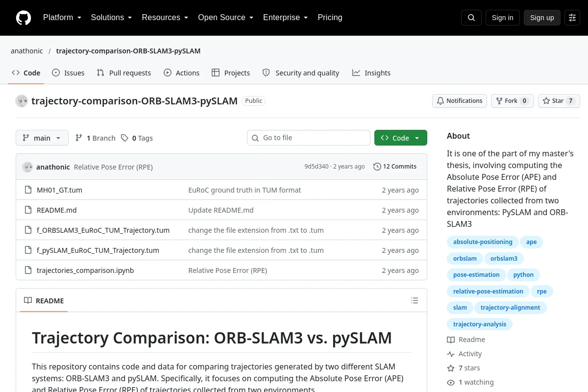588x392 pixels.
Task: Click the pose-estimation topic tag
Action: coord(476,275)
